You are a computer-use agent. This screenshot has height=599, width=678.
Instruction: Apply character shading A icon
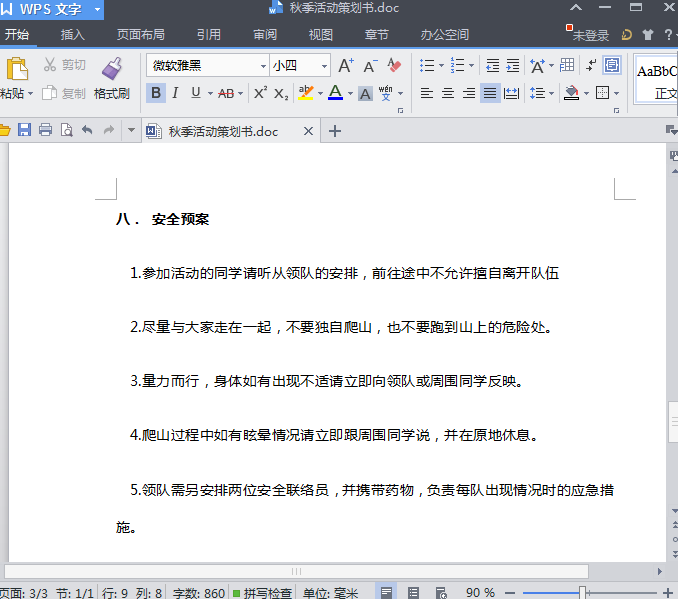pos(365,93)
